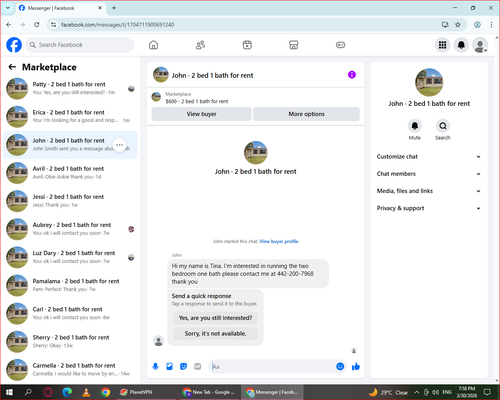
Task: Open Chrome profile icon in toolbar
Action: 477,25
